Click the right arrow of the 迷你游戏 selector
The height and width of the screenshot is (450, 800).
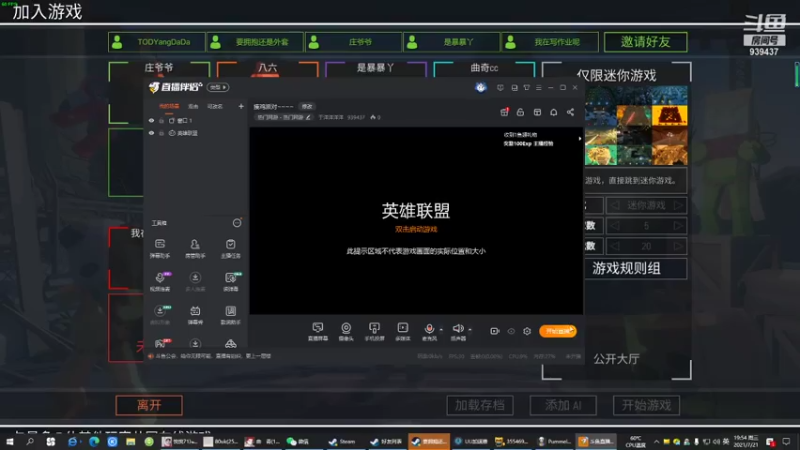point(678,205)
